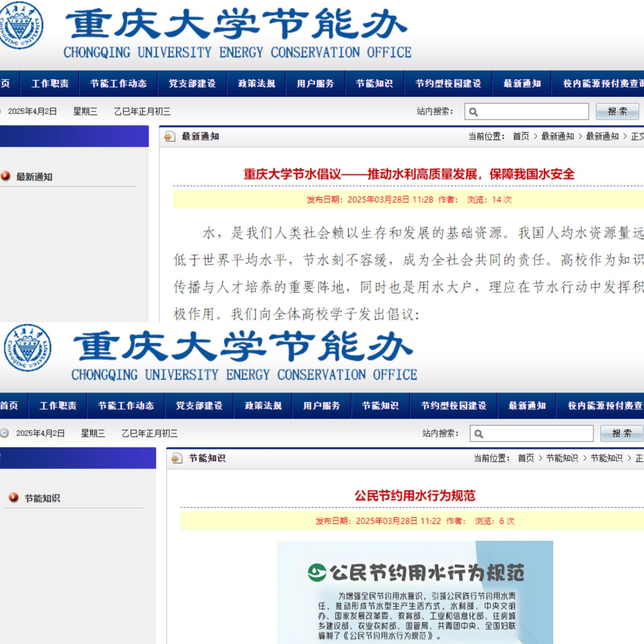
Task: Click the Chongqing University logo in the lower page header
Action: (27, 348)
